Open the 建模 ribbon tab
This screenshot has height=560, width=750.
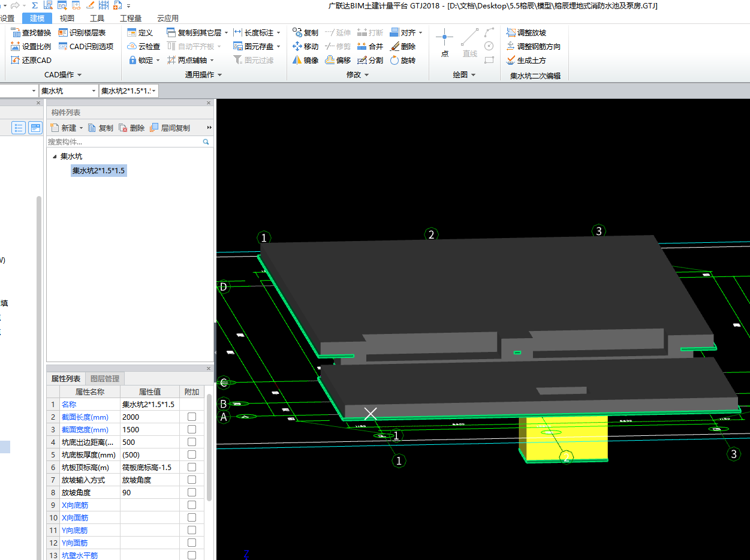[37, 19]
